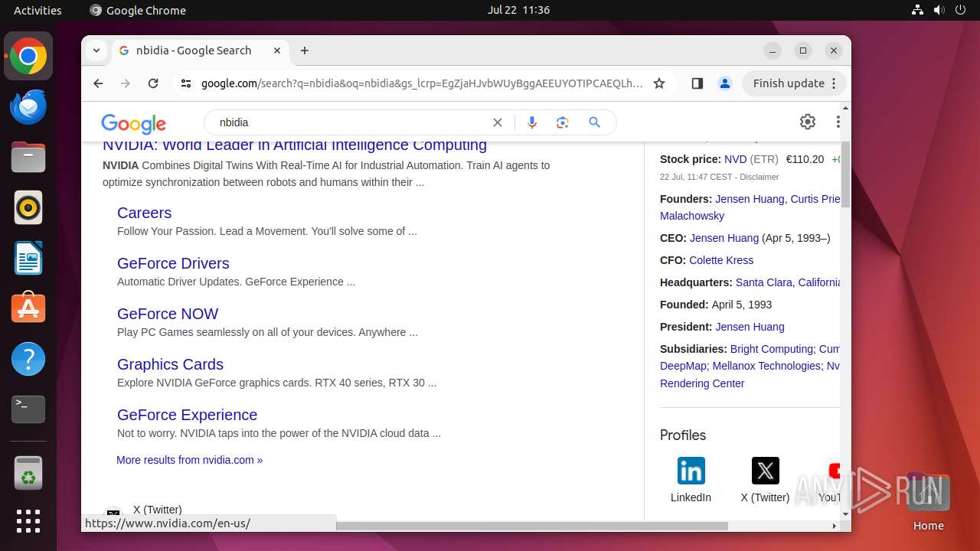Click the Chrome address bar URL

tap(422, 83)
